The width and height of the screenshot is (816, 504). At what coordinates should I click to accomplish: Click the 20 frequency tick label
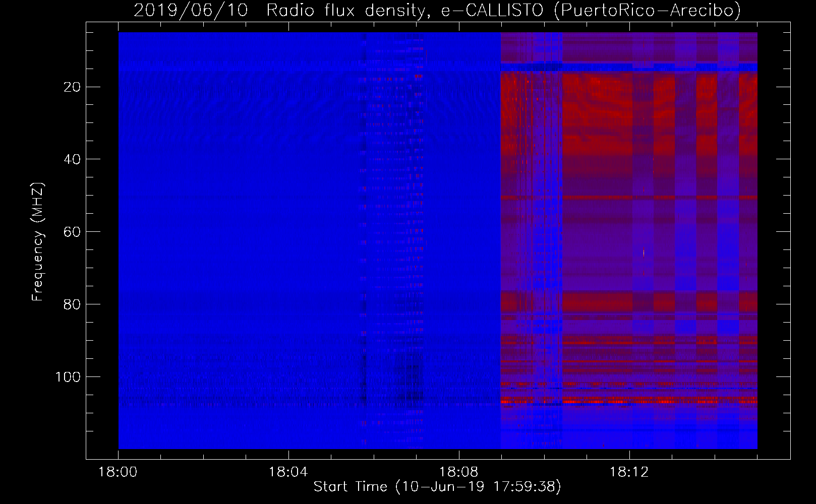72,87
